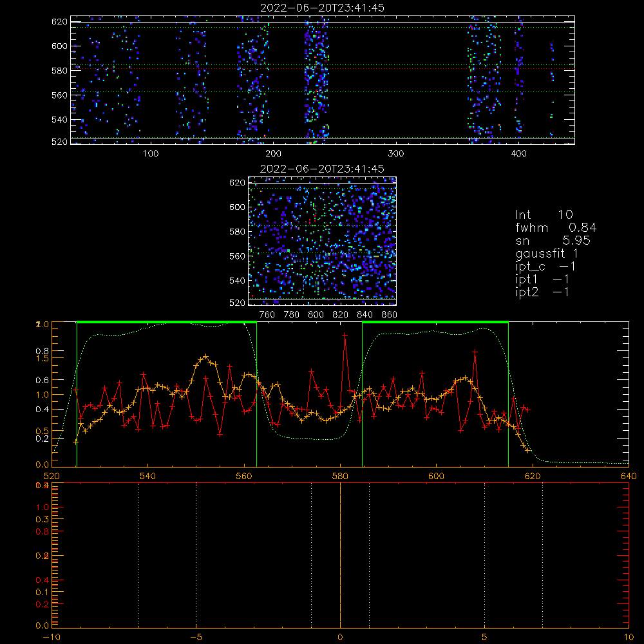Click y-axis label 600 on wide raster plot

tap(59, 46)
